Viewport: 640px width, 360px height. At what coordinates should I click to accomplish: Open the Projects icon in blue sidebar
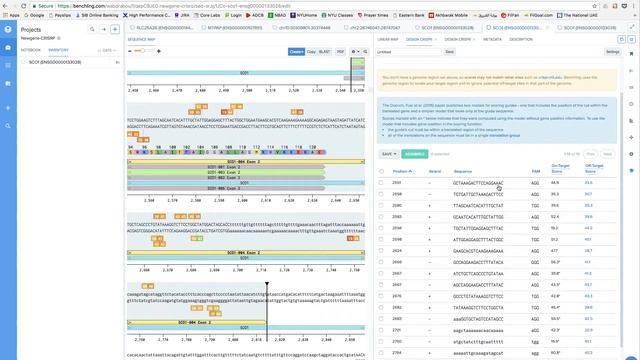coord(8,48)
